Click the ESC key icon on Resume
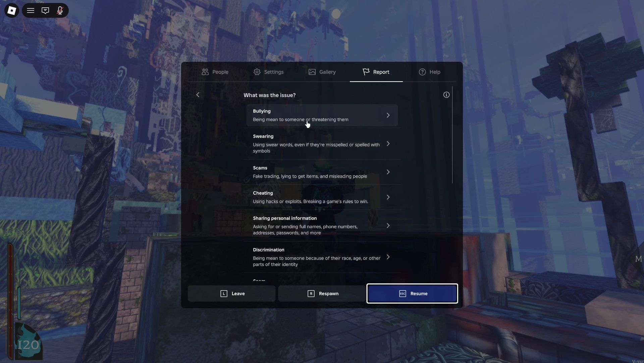644x363 pixels. coord(402,293)
